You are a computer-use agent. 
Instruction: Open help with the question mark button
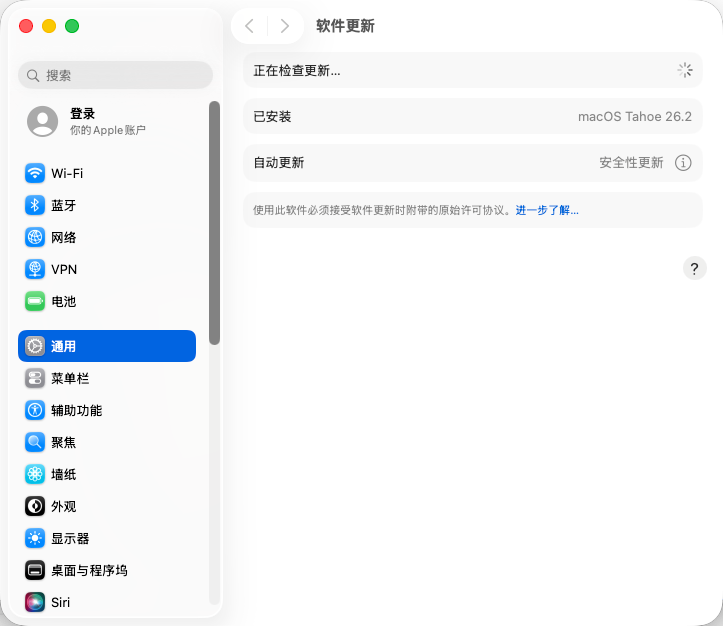coord(694,268)
